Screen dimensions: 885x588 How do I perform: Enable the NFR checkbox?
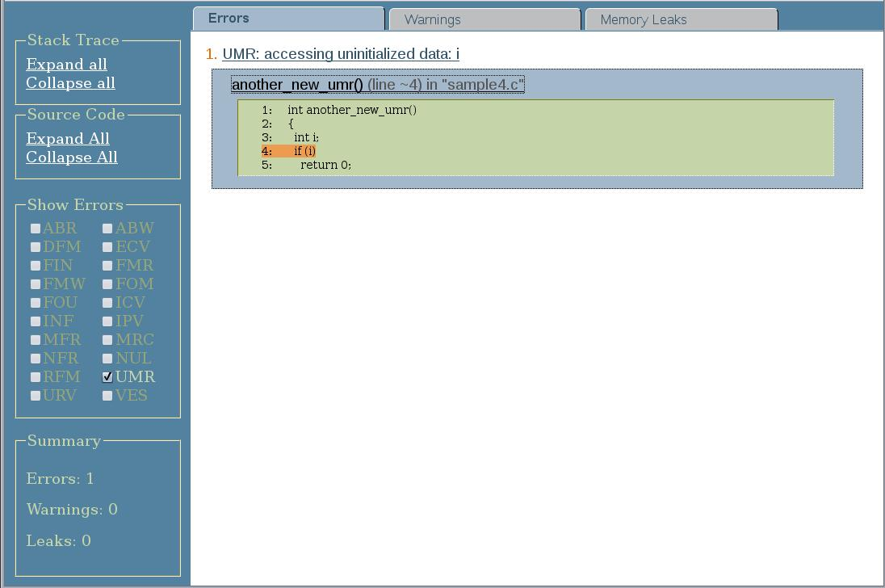coord(36,359)
